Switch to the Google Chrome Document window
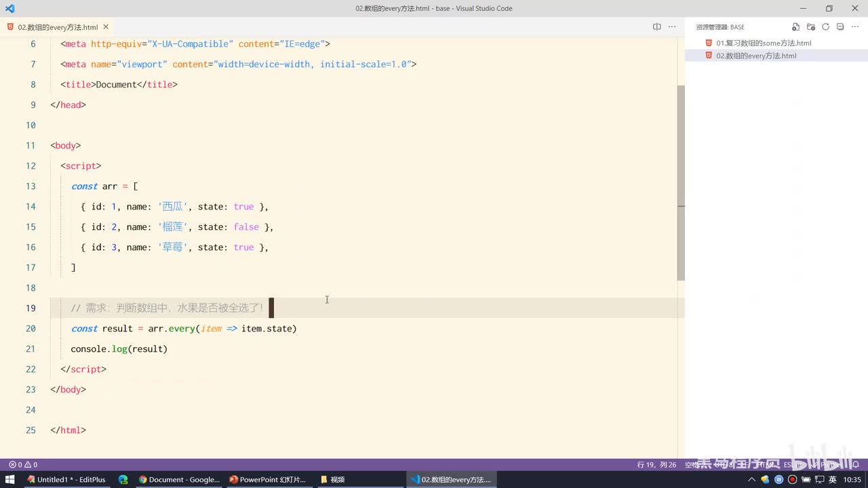 [179, 479]
